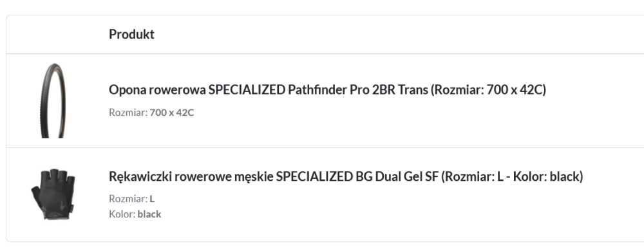Click the Produkt column header
The width and height of the screenshot is (644, 249).
click(x=131, y=34)
